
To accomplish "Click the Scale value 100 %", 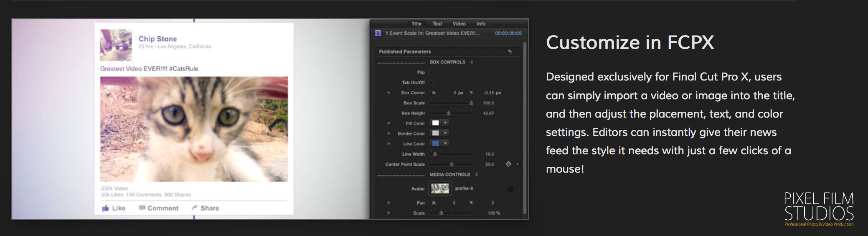I will (494, 213).
